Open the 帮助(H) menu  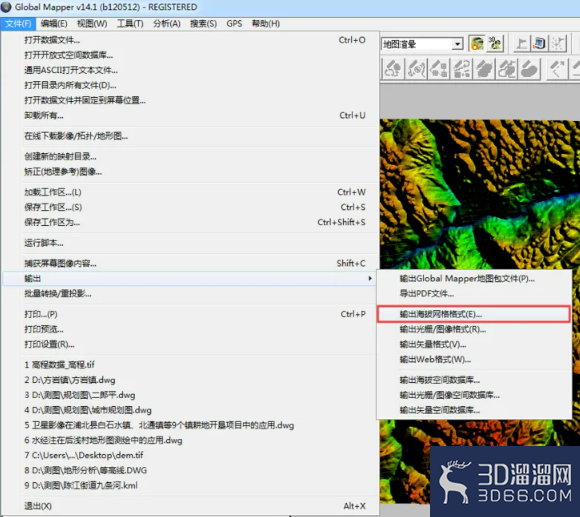pos(266,24)
